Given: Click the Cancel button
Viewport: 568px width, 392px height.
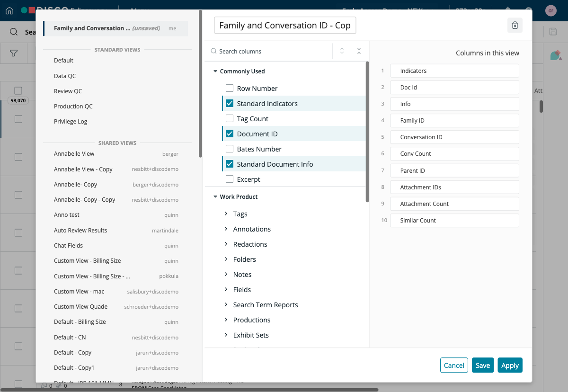Looking at the screenshot, I should (454, 365).
